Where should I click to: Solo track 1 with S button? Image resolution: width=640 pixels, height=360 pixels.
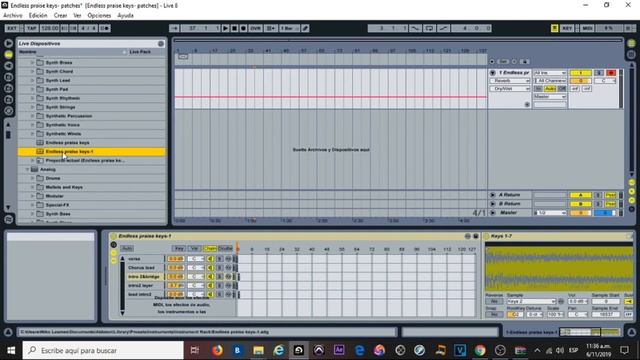(x=599, y=73)
